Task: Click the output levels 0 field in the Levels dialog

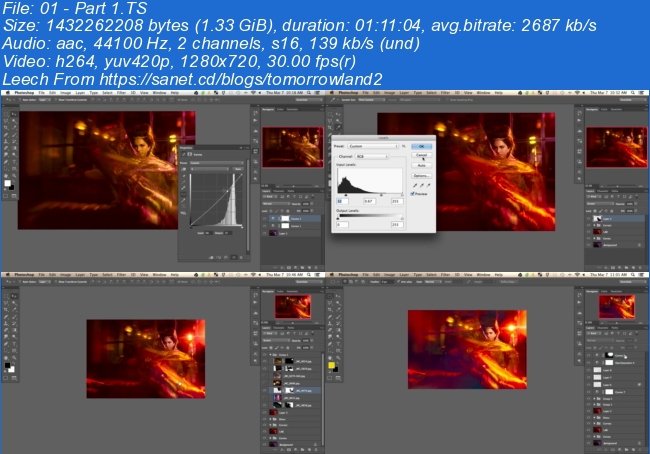Action: (342, 225)
